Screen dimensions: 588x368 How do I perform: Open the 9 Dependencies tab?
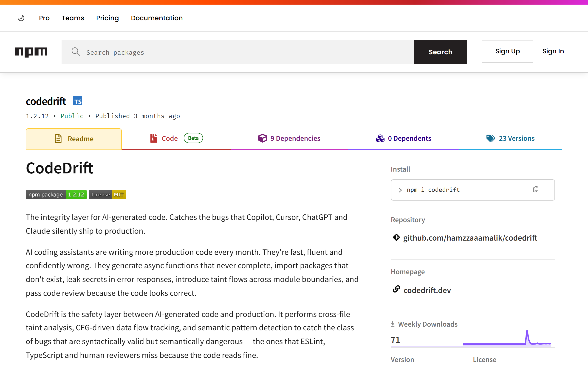click(289, 138)
